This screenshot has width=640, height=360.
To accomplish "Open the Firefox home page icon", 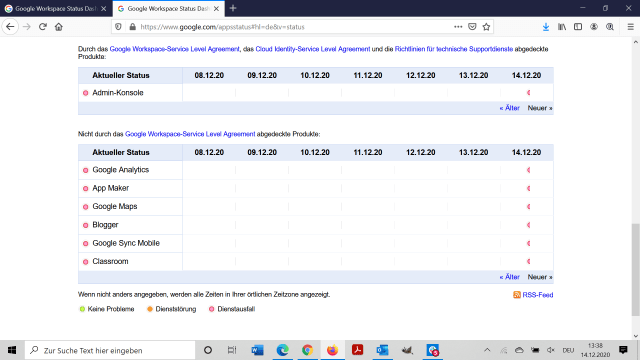I will pos(59,27).
